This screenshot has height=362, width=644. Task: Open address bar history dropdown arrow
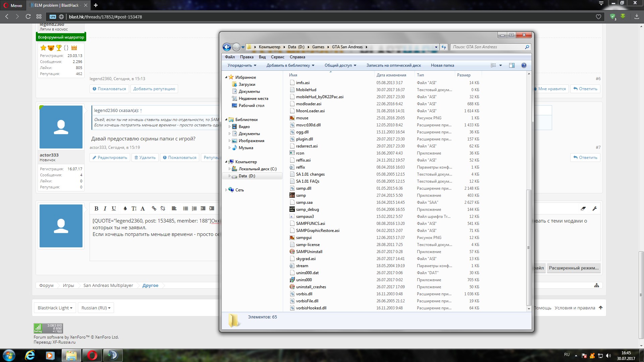pyautogui.click(x=436, y=47)
